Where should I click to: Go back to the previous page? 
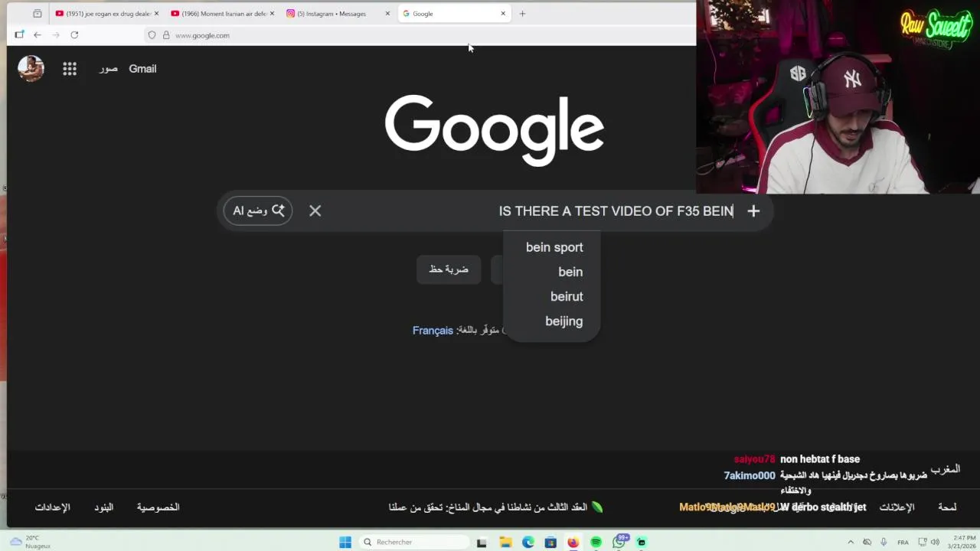click(38, 34)
